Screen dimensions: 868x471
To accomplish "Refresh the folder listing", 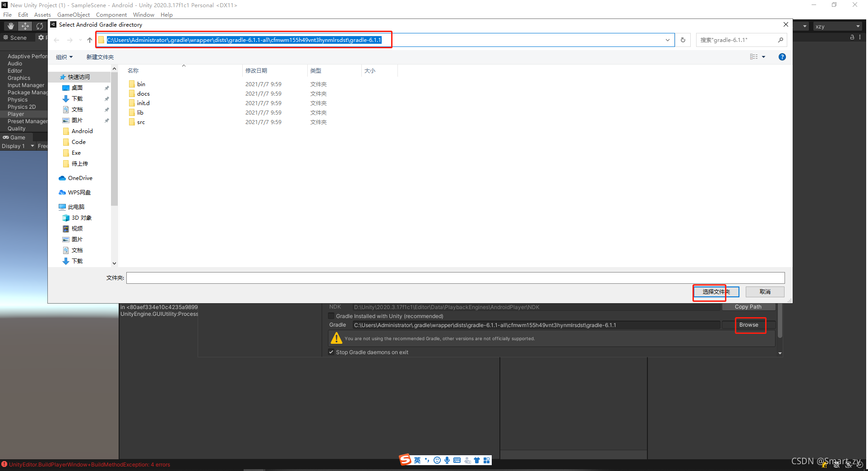I will pyautogui.click(x=683, y=40).
